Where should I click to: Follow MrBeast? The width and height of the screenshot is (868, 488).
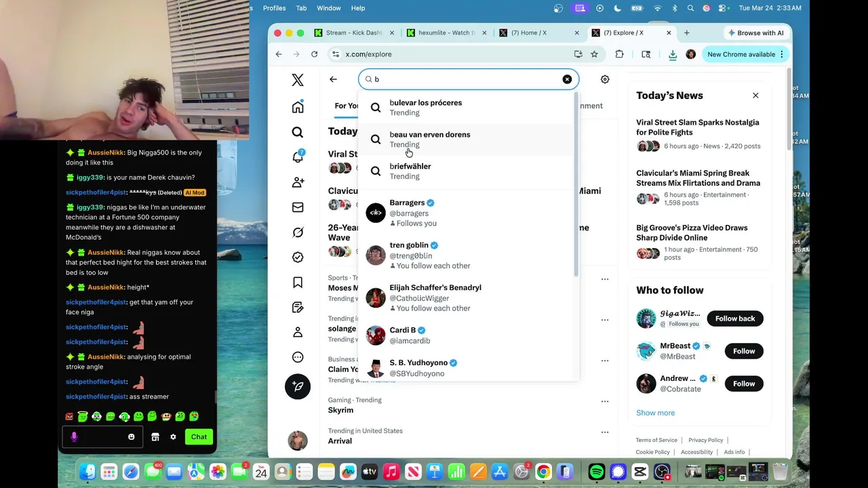[744, 351]
